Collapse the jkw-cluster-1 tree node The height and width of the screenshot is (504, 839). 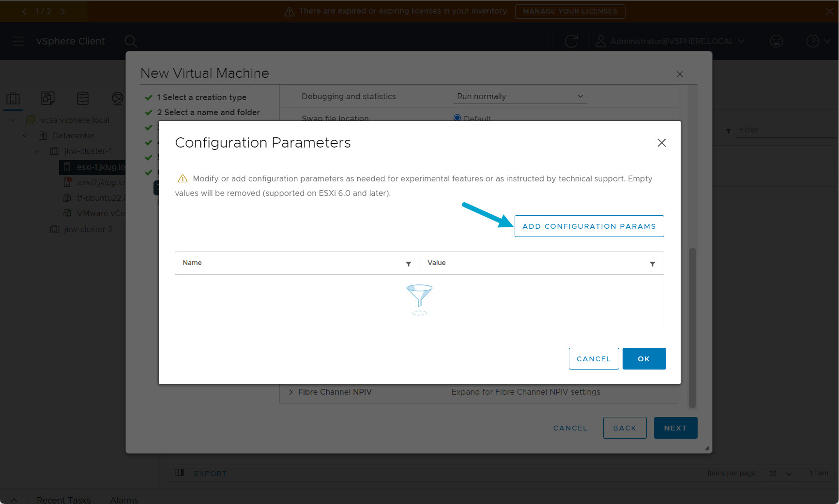pyautogui.click(x=37, y=151)
